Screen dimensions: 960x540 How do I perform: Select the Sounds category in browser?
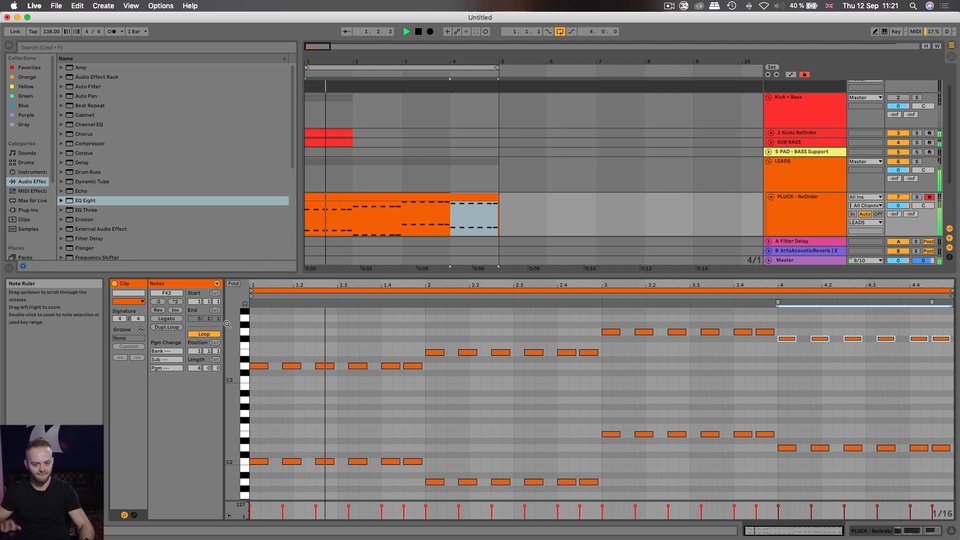click(x=26, y=153)
